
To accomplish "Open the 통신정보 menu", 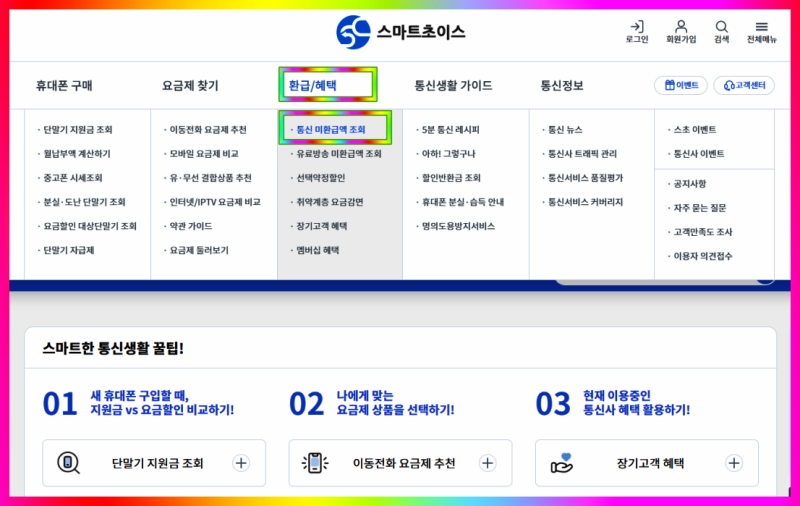I will tap(561, 85).
